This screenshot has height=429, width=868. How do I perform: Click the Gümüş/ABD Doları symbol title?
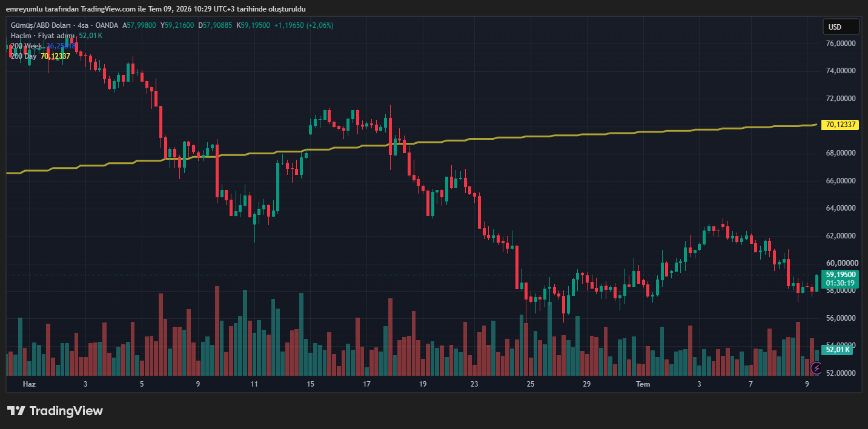pos(41,25)
